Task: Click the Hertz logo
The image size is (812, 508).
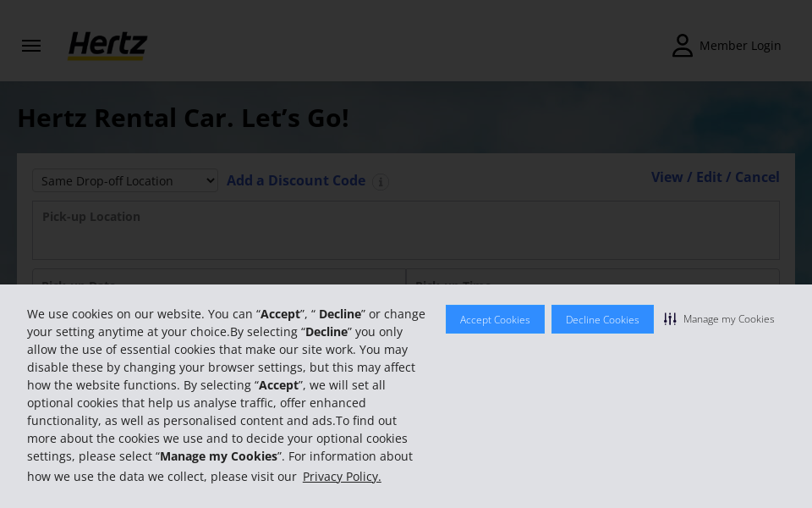Action: [x=107, y=47]
